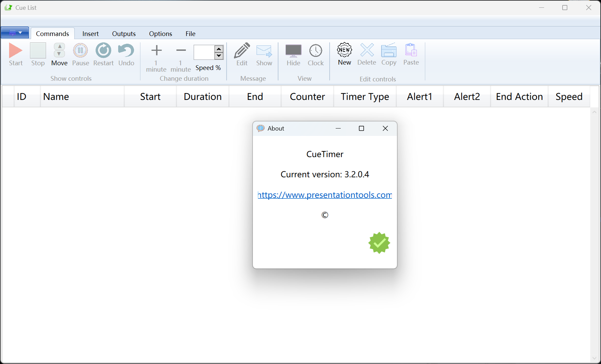Click the About dialog title icon
Image resolution: width=601 pixels, height=364 pixels.
(x=260, y=128)
